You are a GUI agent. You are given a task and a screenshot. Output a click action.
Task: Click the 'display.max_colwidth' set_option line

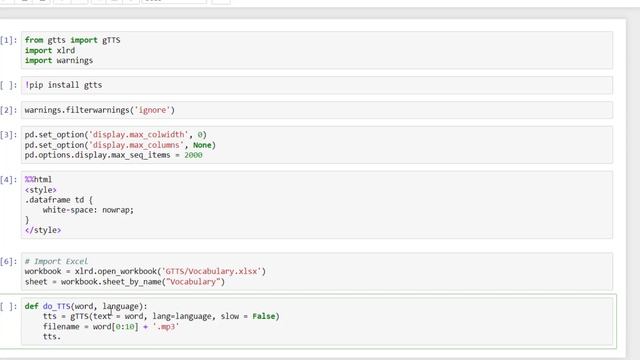pos(116,135)
